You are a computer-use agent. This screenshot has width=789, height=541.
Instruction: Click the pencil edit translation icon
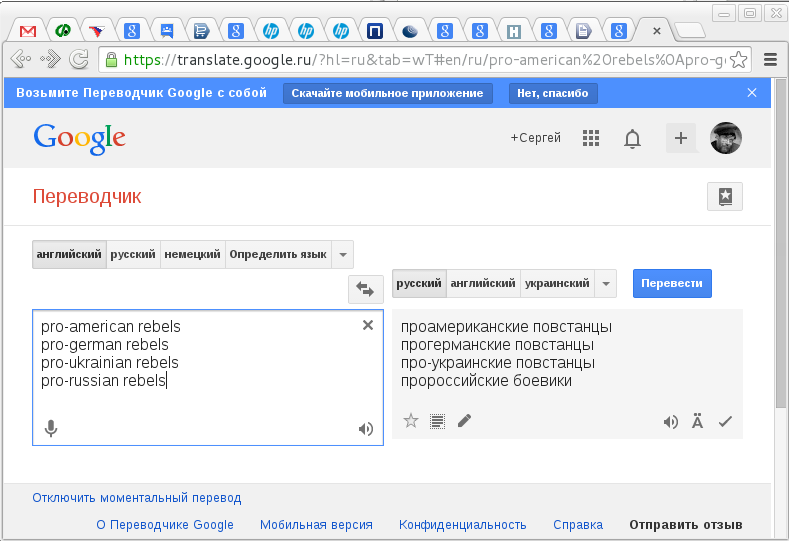(464, 421)
